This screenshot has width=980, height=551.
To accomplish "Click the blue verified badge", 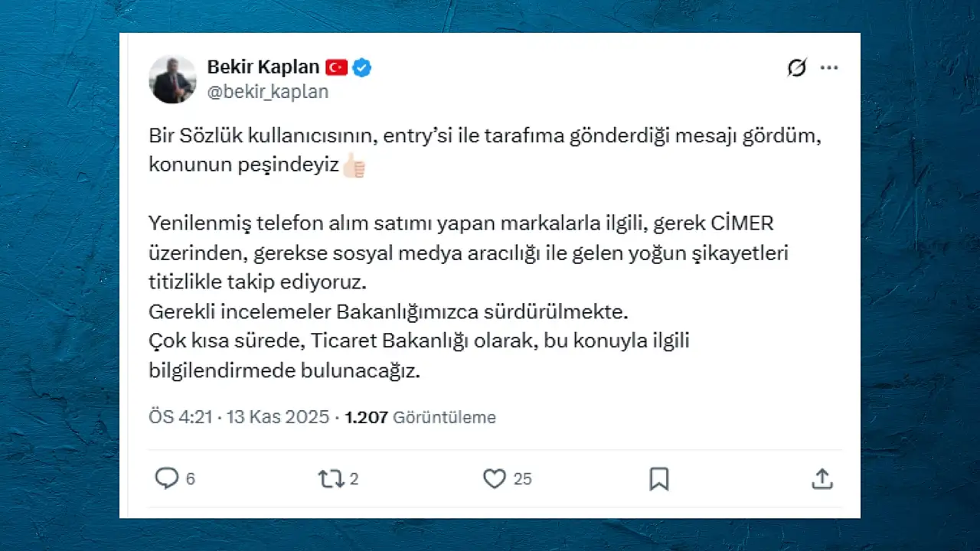I will 362,68.
